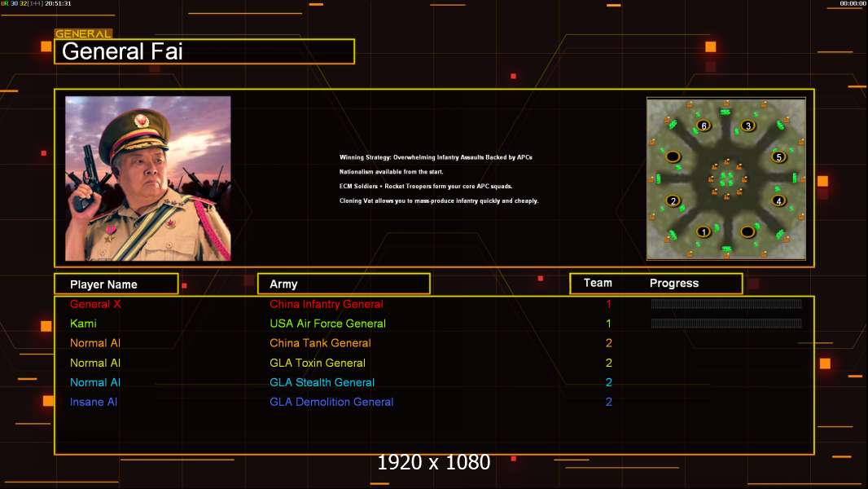This screenshot has width=868, height=489.
Task: Click start position marker 4 on the map
Action: 779,200
